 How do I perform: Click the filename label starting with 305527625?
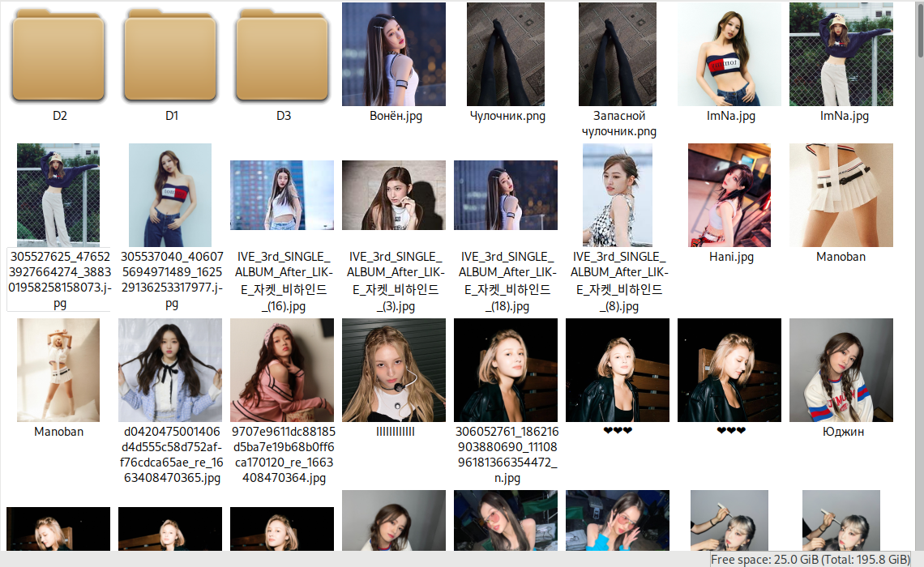coord(59,279)
